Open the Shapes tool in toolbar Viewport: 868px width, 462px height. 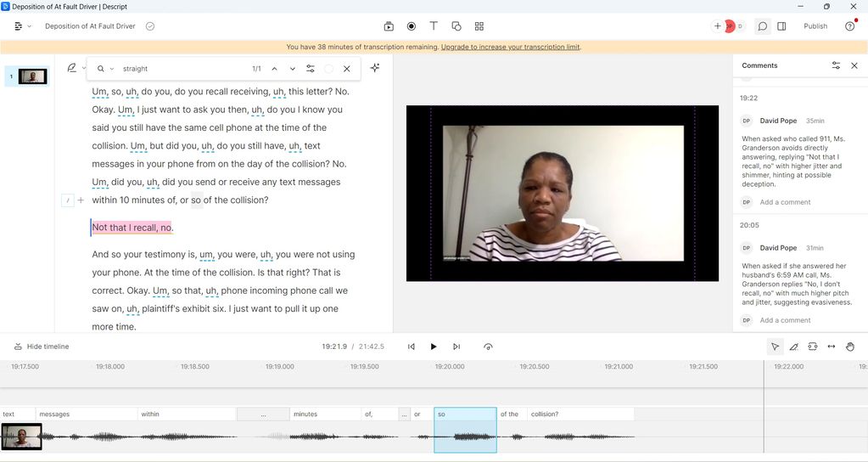pos(456,26)
